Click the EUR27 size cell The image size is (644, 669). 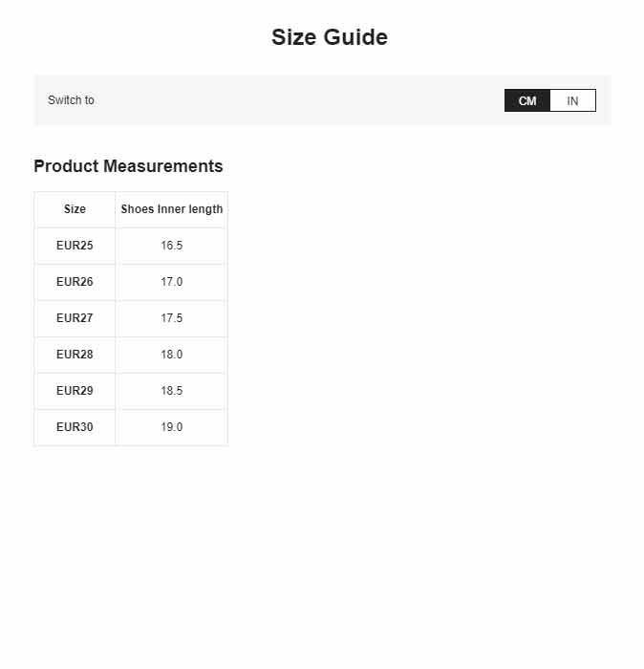coord(75,318)
